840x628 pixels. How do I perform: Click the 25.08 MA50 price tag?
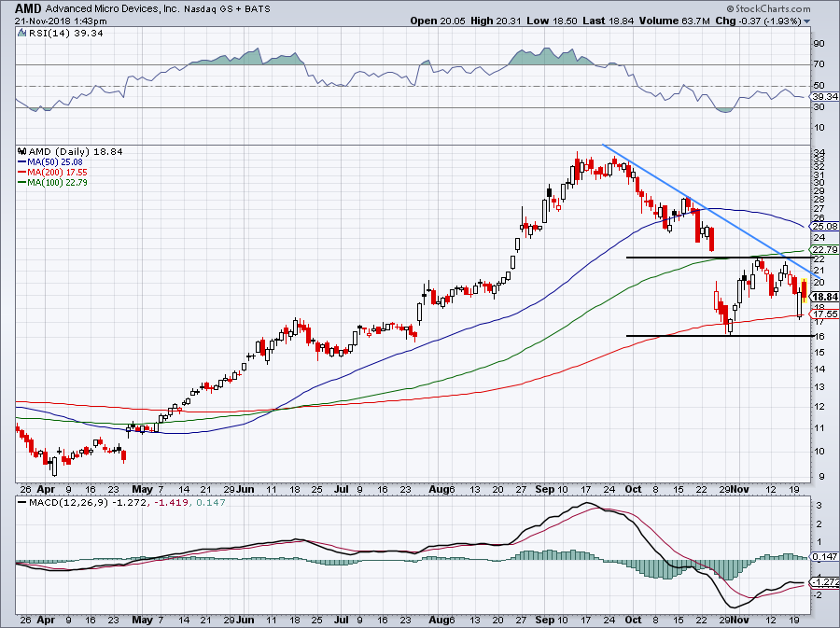(x=825, y=226)
